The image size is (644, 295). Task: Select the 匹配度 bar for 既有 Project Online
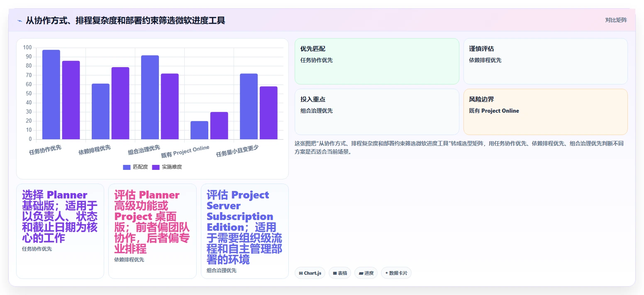point(199,130)
